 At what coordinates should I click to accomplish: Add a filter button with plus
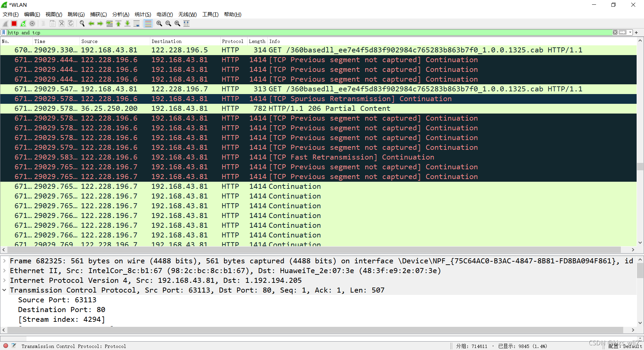636,33
